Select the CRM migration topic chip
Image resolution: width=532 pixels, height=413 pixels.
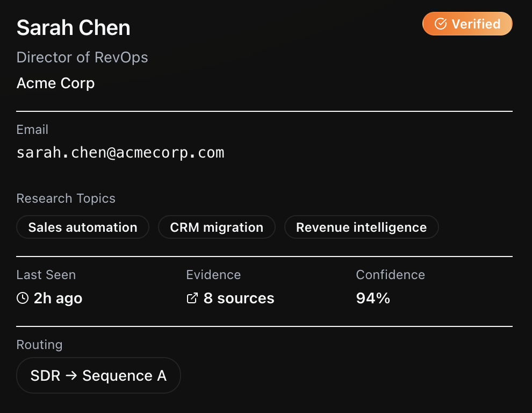click(217, 227)
